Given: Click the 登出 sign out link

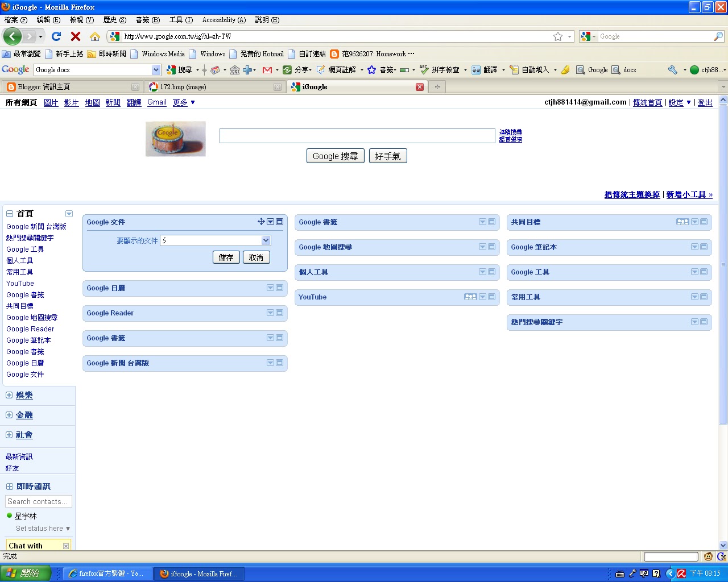Looking at the screenshot, I should (x=705, y=102).
